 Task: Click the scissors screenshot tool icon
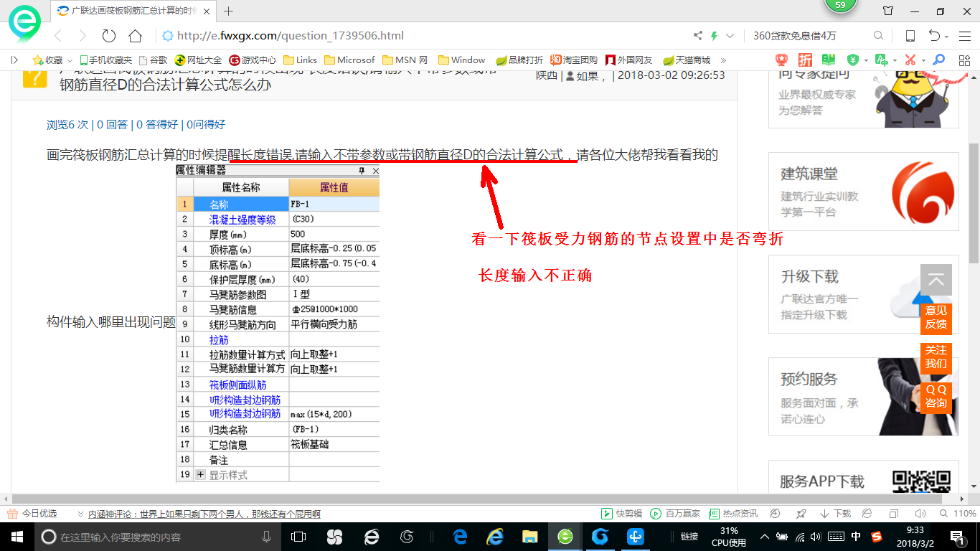910,60
